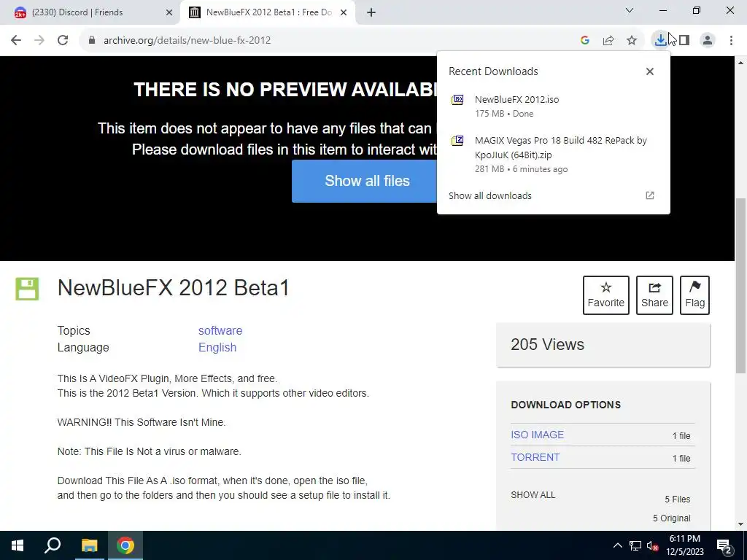Show hidden system tray icons

click(617, 545)
